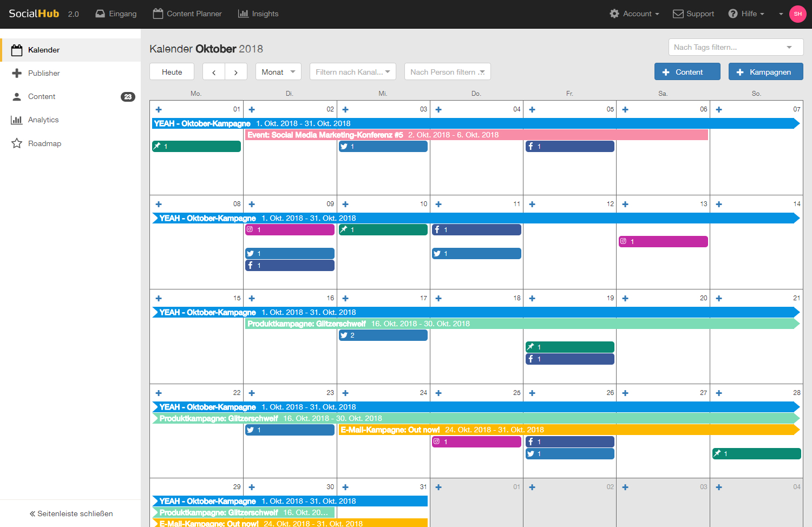Add content on day 15 plus icon
The width and height of the screenshot is (812, 527).
tap(159, 298)
